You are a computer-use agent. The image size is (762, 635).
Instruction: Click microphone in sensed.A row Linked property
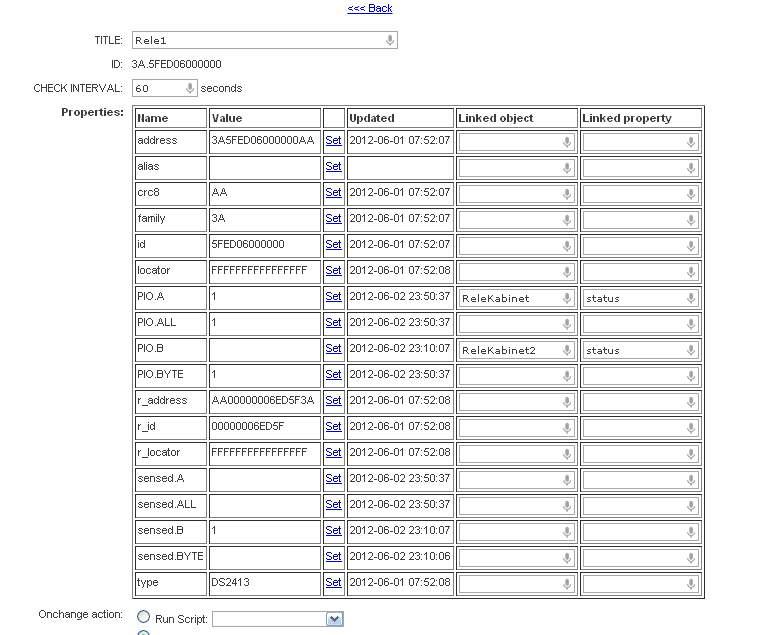[x=691, y=480]
